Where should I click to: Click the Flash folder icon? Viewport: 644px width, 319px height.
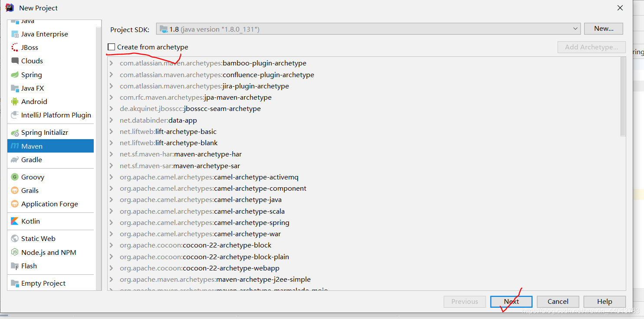(x=15, y=266)
